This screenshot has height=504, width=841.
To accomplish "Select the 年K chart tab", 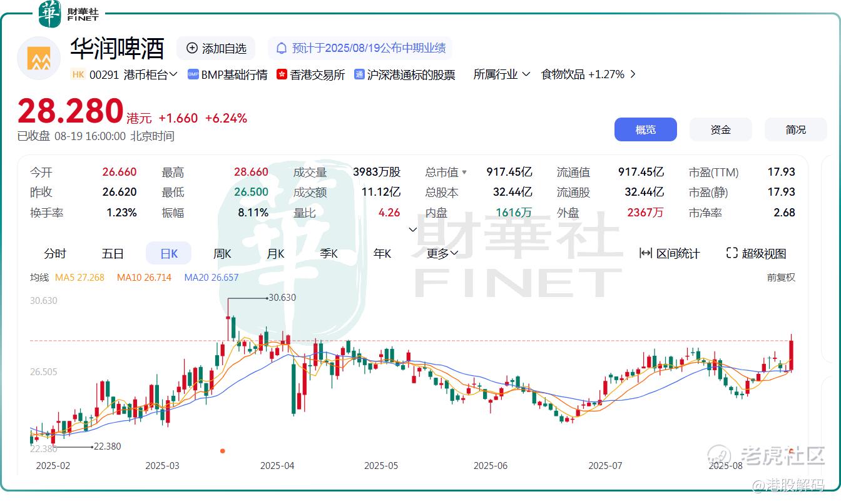I will pos(382,253).
